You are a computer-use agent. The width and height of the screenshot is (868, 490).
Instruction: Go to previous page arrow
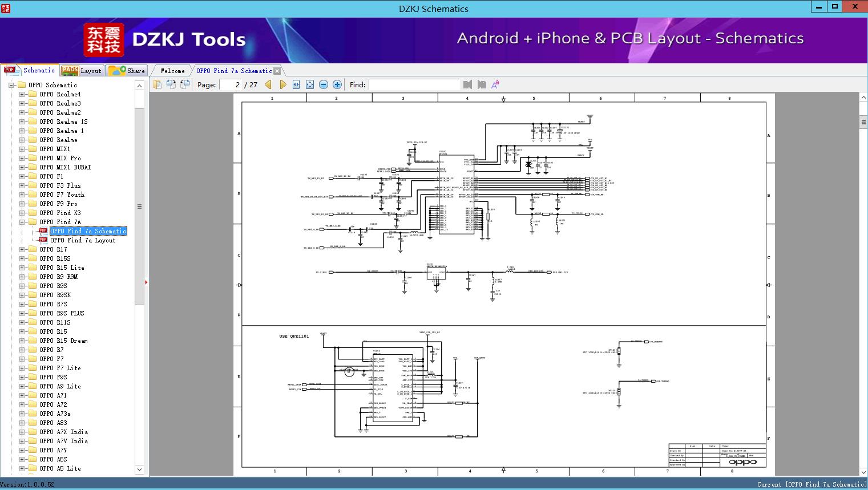[x=268, y=84]
